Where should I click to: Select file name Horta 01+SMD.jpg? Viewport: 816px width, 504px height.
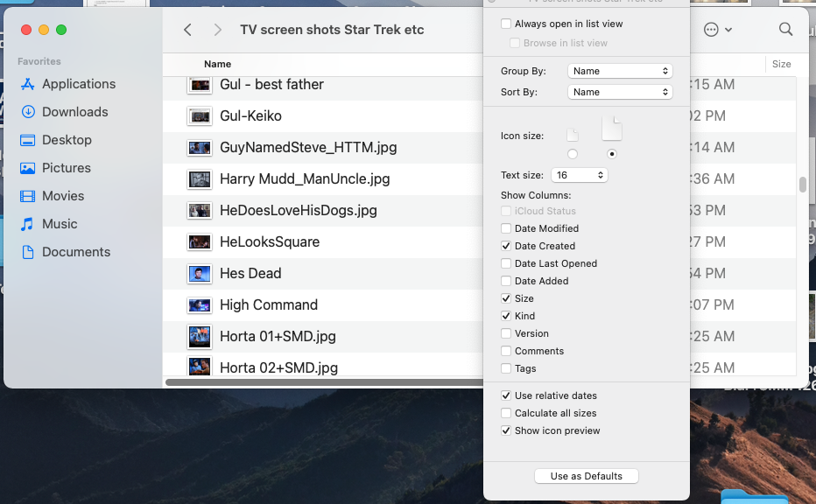coord(278,337)
